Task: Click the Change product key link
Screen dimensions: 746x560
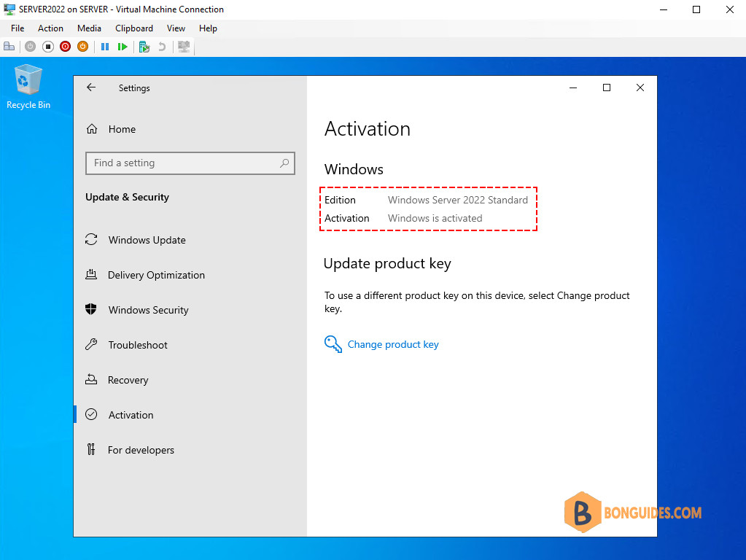Action: (393, 344)
